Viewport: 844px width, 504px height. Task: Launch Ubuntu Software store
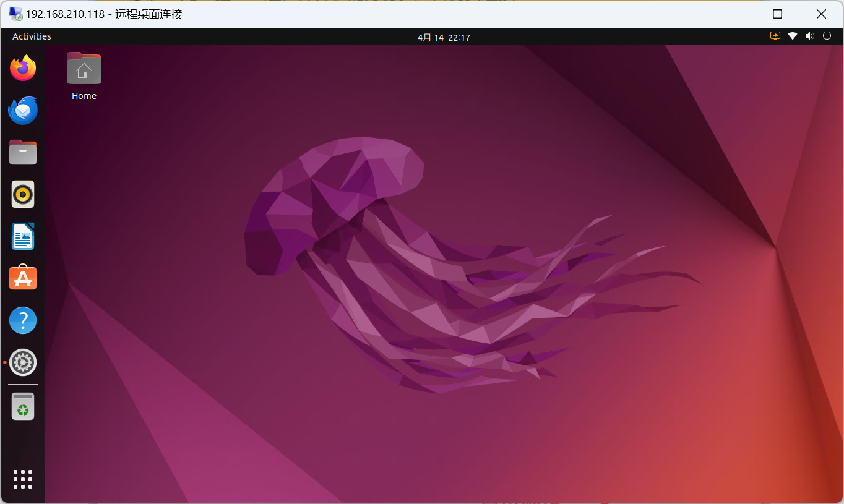(x=23, y=278)
